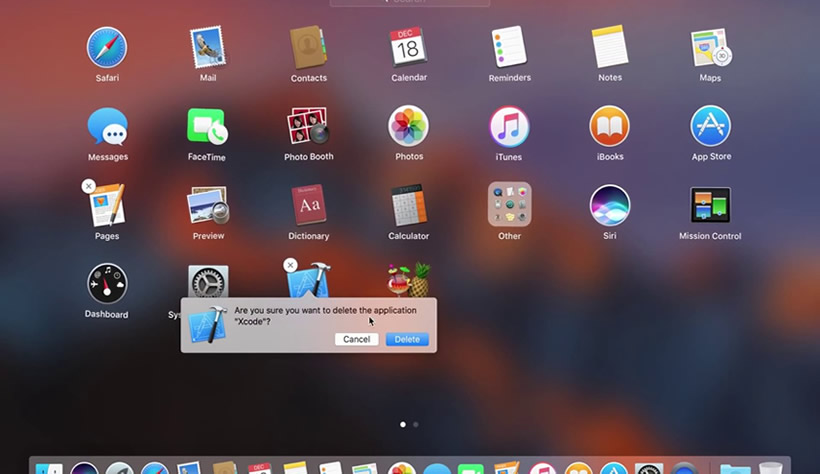Launch Photo Booth from the grid
This screenshot has height=474, width=820.
coord(308,126)
